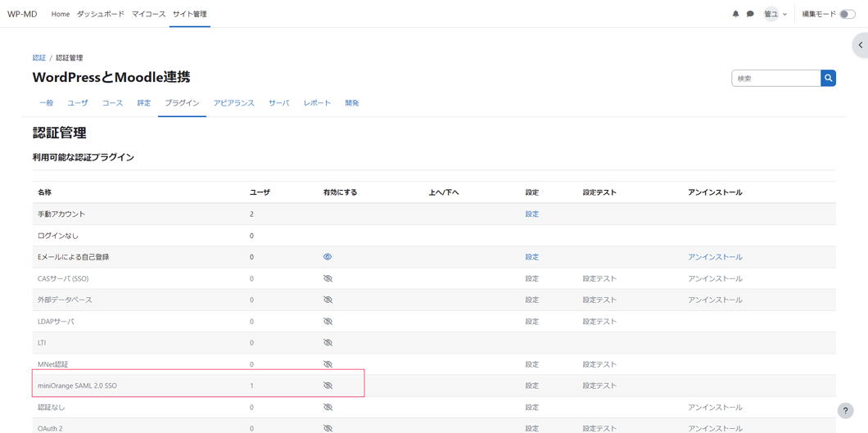The height and width of the screenshot is (433, 868).
Task: Enable the LDAPサーバ plugin eye icon
Action: pyautogui.click(x=328, y=322)
